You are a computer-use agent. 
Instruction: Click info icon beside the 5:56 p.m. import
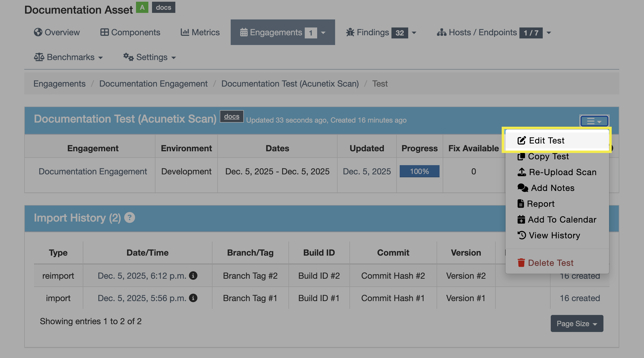[x=193, y=298]
